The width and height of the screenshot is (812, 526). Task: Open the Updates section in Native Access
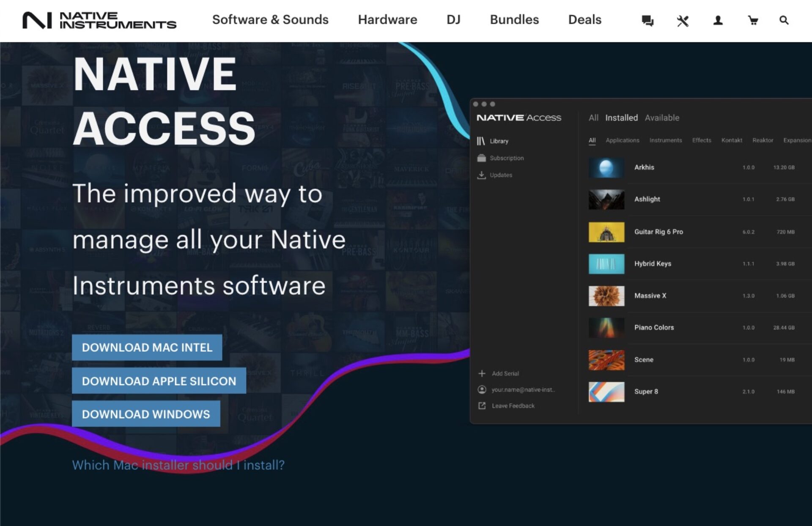coord(501,175)
